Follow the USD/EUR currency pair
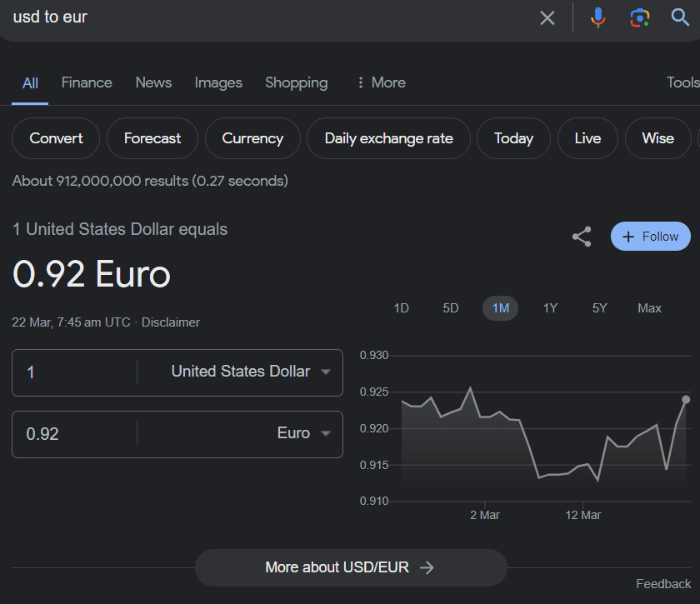Viewport: 700px width, 604px height. [x=651, y=237]
